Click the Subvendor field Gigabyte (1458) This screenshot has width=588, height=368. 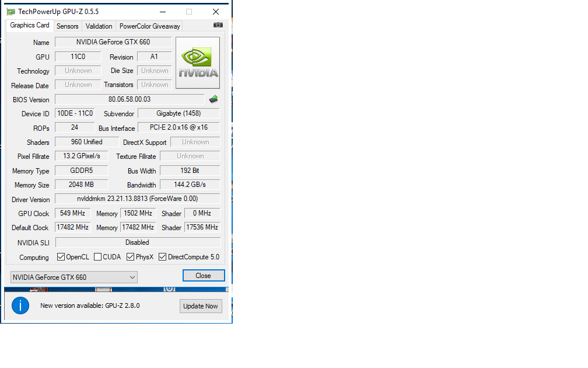[x=178, y=113]
